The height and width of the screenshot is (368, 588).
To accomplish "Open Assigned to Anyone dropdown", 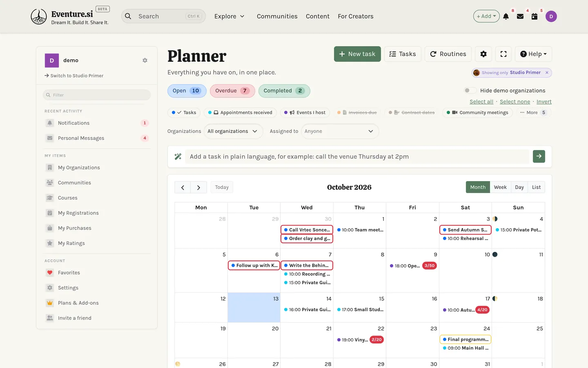I will tap(340, 131).
